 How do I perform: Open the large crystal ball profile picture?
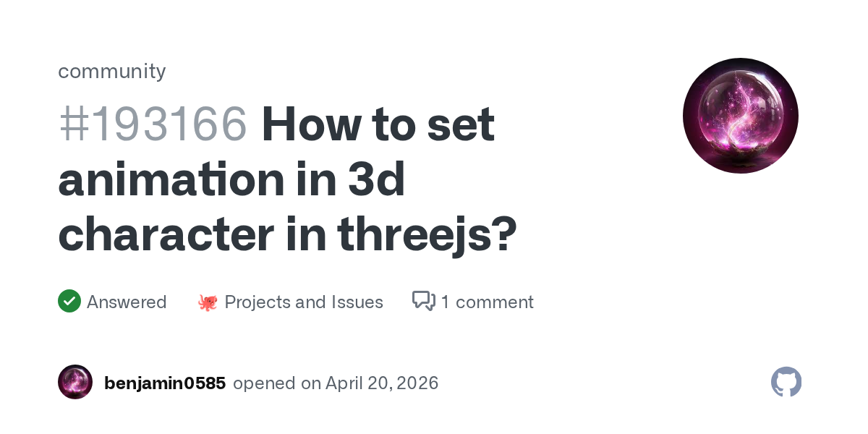pyautogui.click(x=740, y=116)
